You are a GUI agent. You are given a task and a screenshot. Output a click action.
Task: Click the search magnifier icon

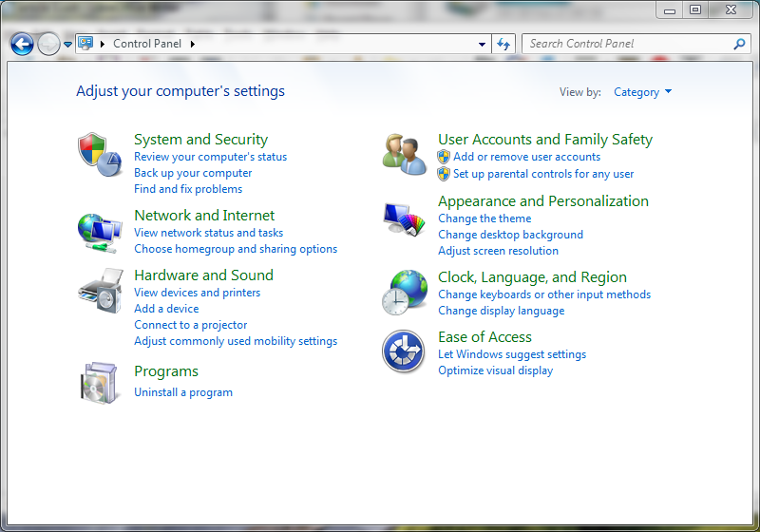(739, 44)
